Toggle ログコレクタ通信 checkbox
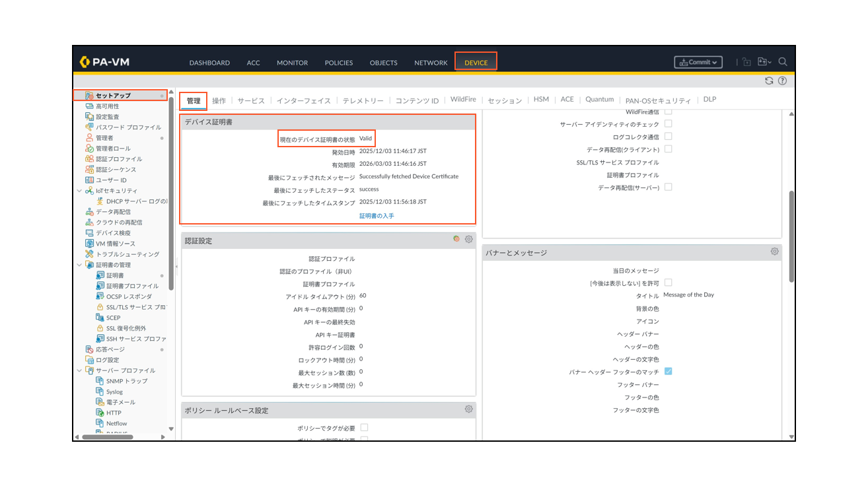 669,136
